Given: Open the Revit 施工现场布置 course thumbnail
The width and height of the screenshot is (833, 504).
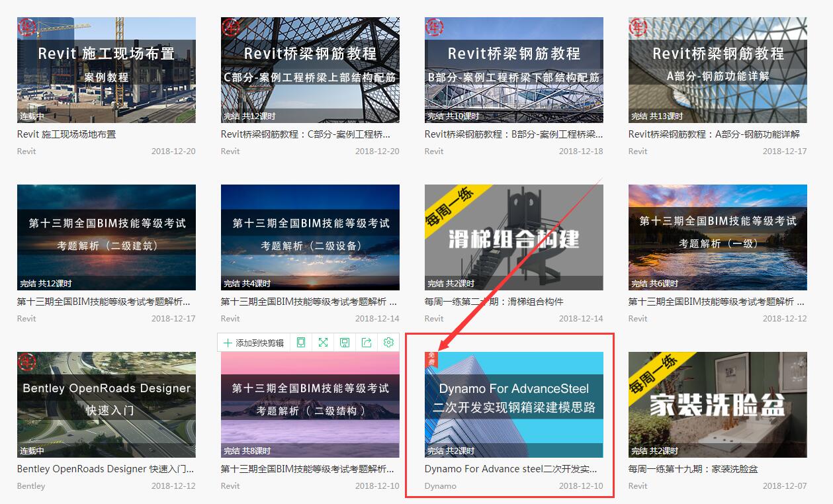Looking at the screenshot, I should [107, 70].
